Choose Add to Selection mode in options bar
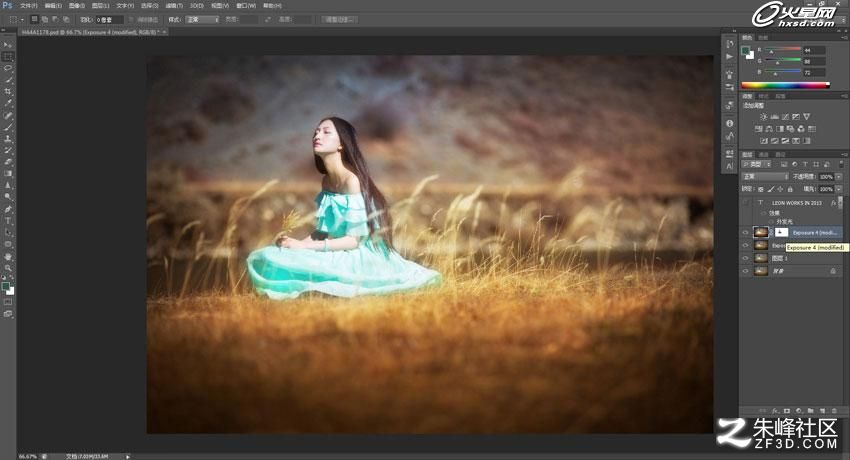850x460 pixels. tap(44, 19)
